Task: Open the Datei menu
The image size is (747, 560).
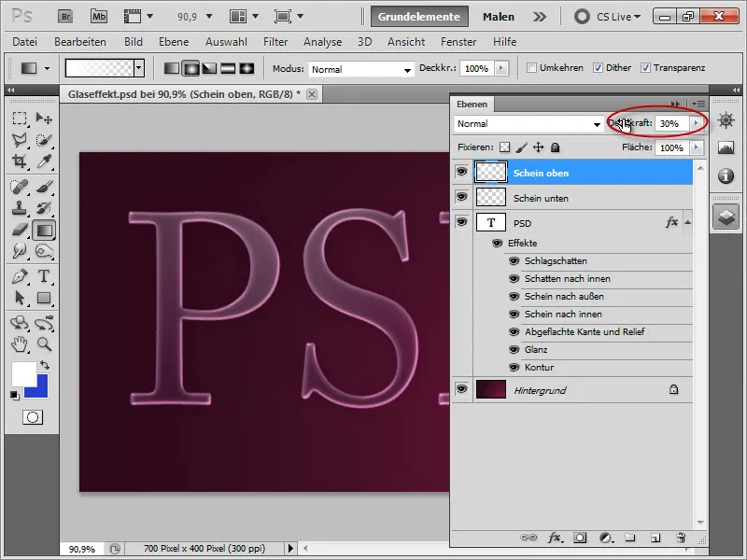Action: (x=25, y=42)
